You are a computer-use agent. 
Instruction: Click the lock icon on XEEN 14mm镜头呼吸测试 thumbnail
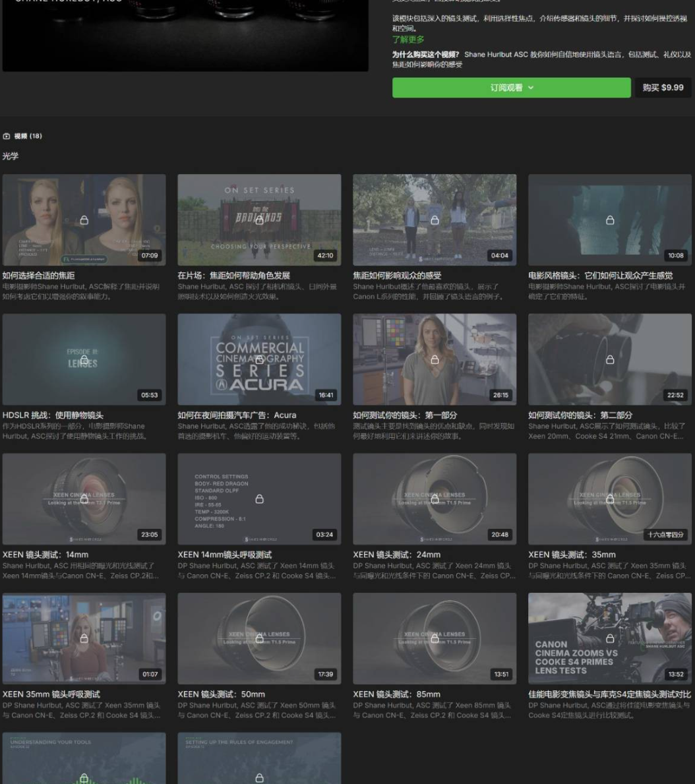pos(260,499)
